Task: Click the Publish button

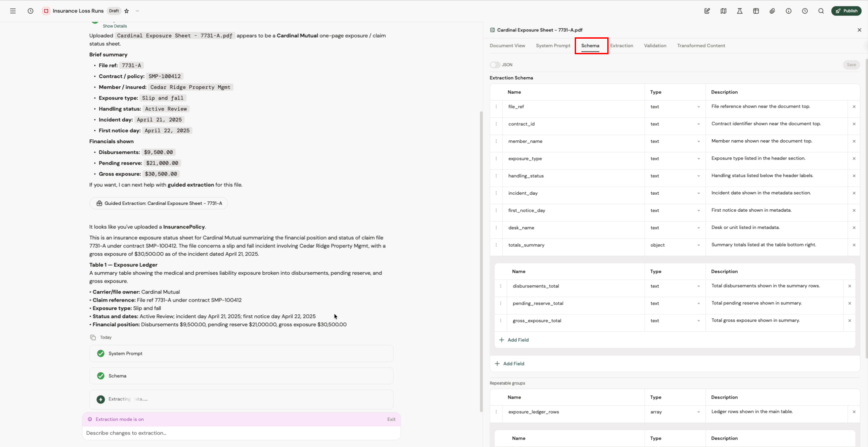Action: pyautogui.click(x=846, y=11)
